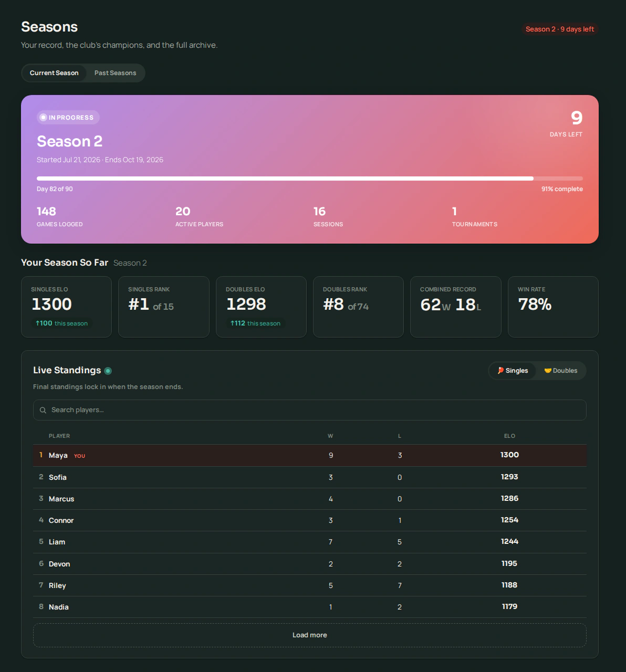Click the 148 Games Logged stat
Image resolution: width=626 pixels, height=672 pixels.
coord(59,216)
